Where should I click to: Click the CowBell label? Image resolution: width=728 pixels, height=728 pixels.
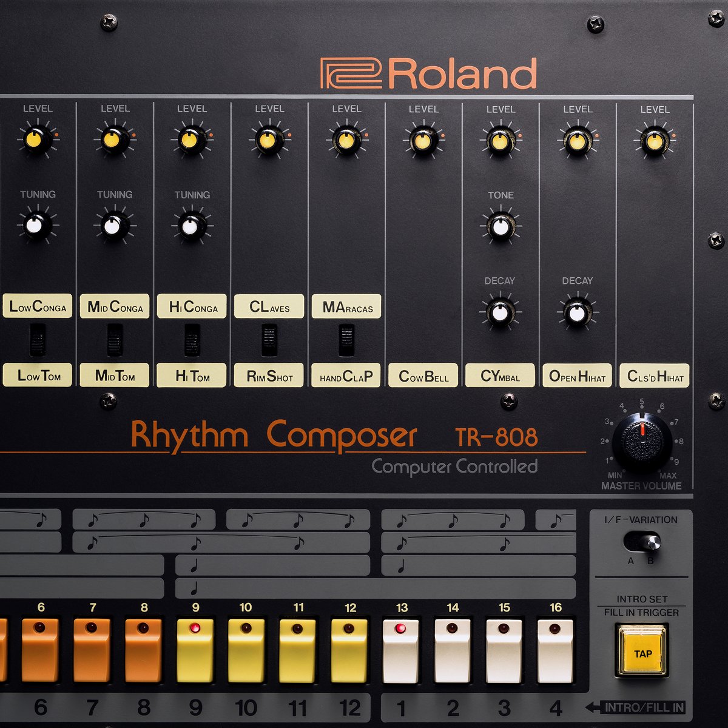tap(423, 376)
